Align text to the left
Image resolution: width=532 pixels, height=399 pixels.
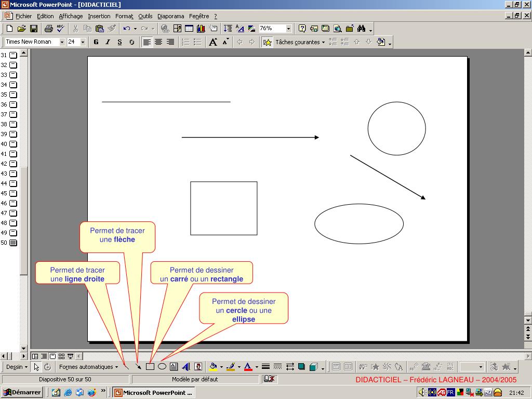(147, 42)
